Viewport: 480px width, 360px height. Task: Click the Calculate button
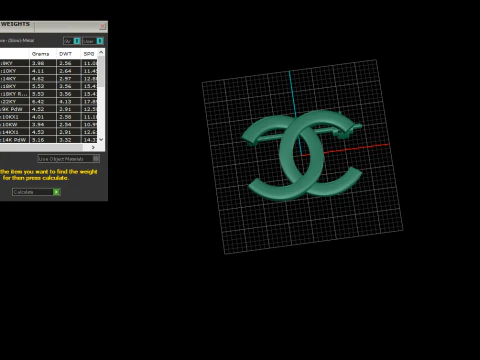click(x=36, y=192)
